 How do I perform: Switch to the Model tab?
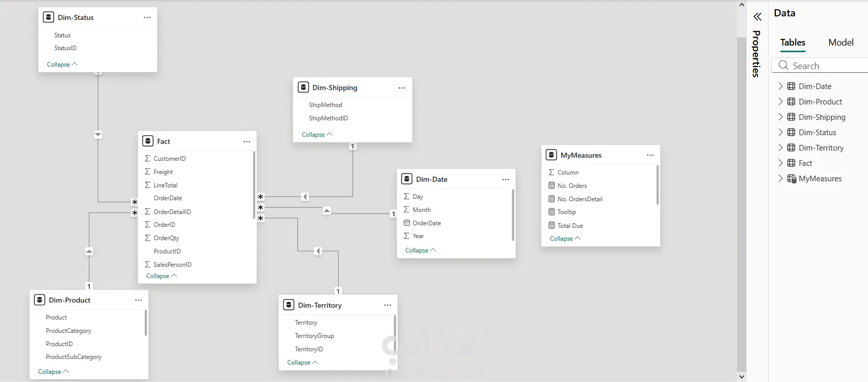pos(841,43)
